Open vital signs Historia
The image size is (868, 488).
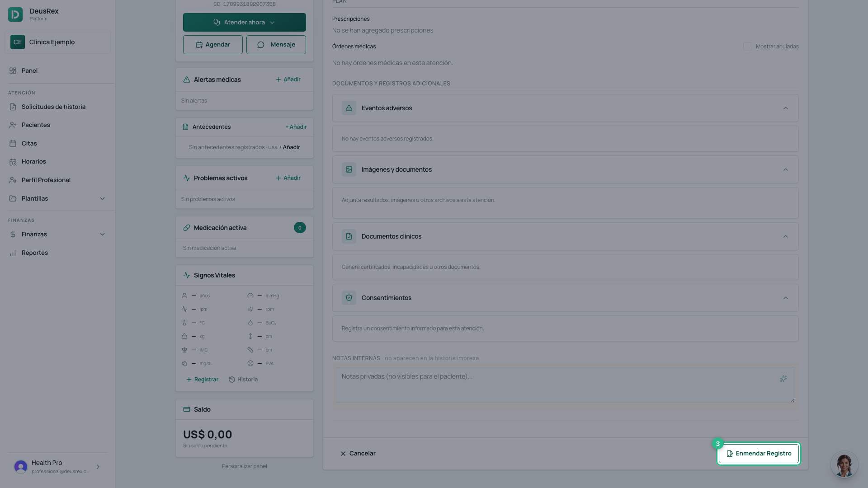coord(243,380)
